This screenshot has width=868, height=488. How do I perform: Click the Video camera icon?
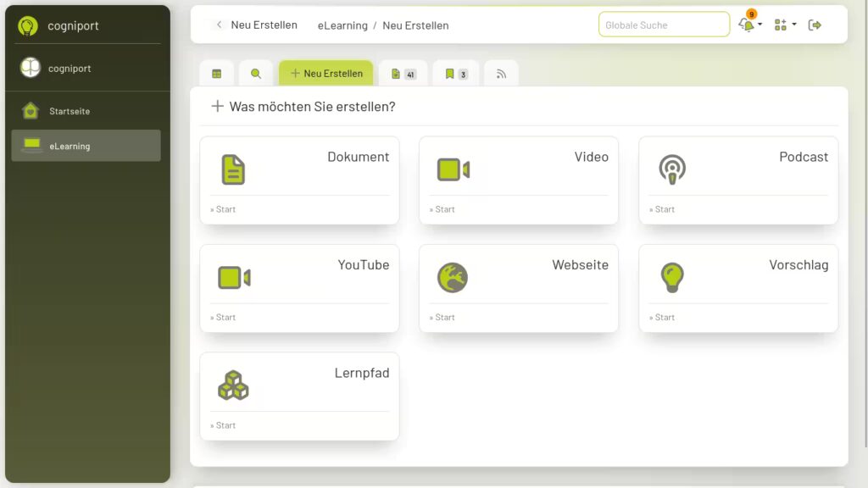pos(453,169)
